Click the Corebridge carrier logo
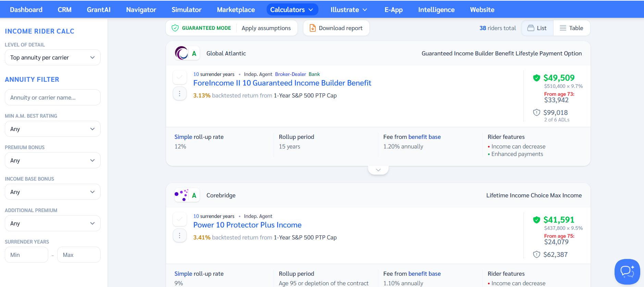This screenshot has height=287, width=644. [x=181, y=195]
